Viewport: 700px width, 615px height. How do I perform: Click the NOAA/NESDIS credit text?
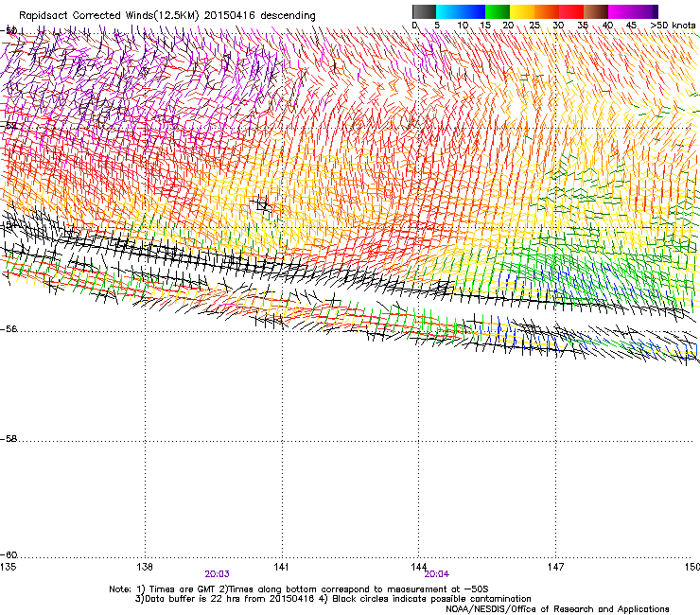[557, 609]
